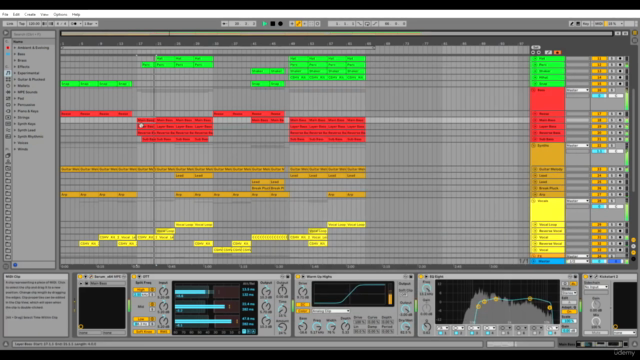The width and height of the screenshot is (640, 360).
Task: Open the Create menu
Action: [x=30, y=14]
